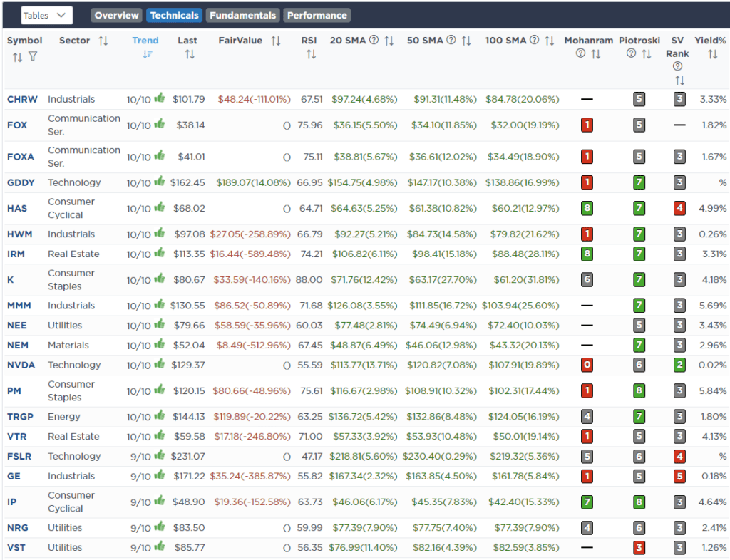The height and width of the screenshot is (560, 730).
Task: Click the red Mohanram badge 0 for NVDA
Action: (587, 365)
